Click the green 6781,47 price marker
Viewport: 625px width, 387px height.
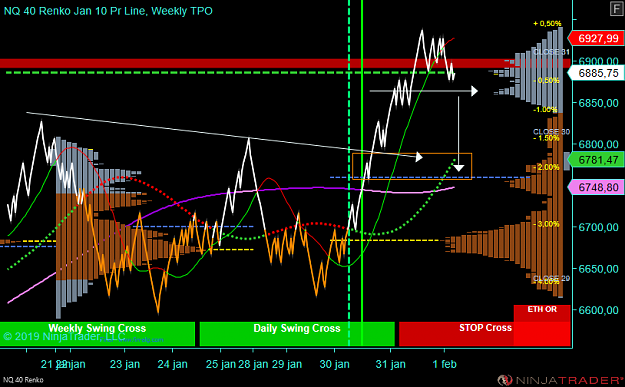coord(596,160)
